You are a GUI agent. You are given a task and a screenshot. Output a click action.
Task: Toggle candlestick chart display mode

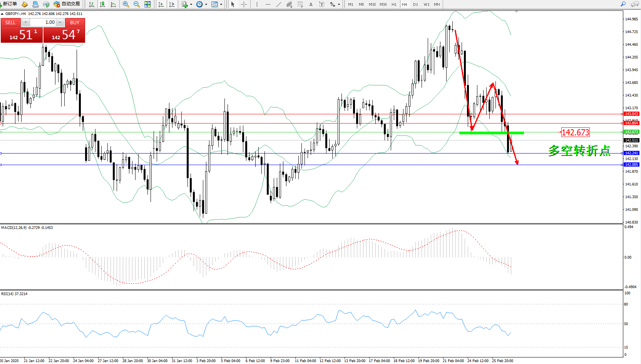click(x=102, y=4)
